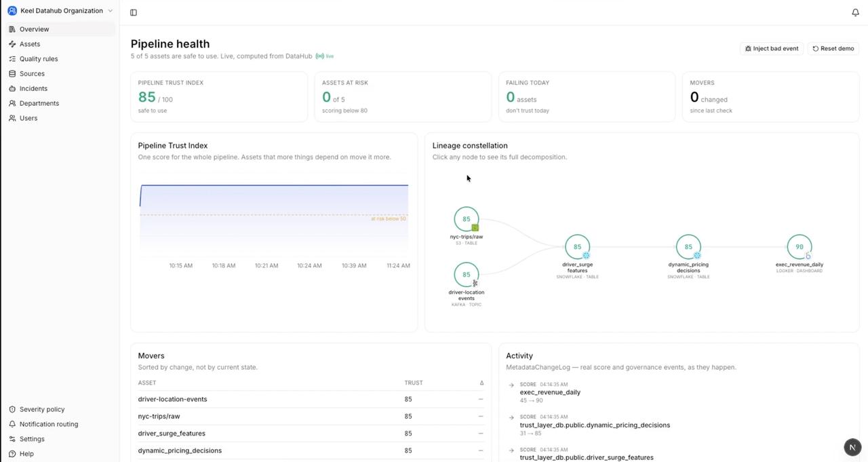Click the Assets icon in sidebar
Image resolution: width=868 pixels, height=462 pixels.
pos(12,44)
